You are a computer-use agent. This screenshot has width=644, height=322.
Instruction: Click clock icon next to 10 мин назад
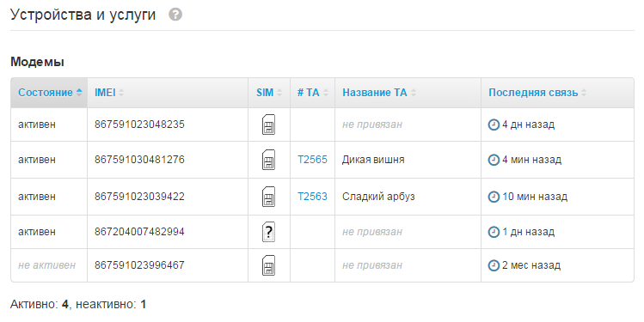[494, 197]
